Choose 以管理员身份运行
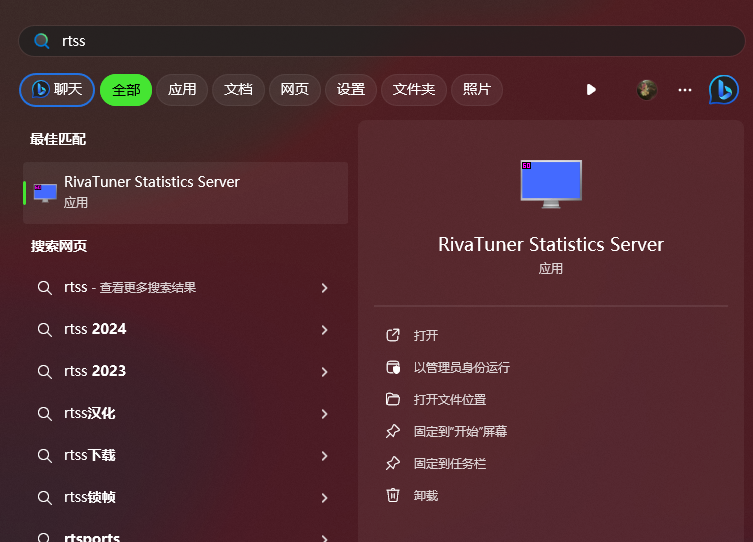The width and height of the screenshot is (753, 542). [x=462, y=368]
